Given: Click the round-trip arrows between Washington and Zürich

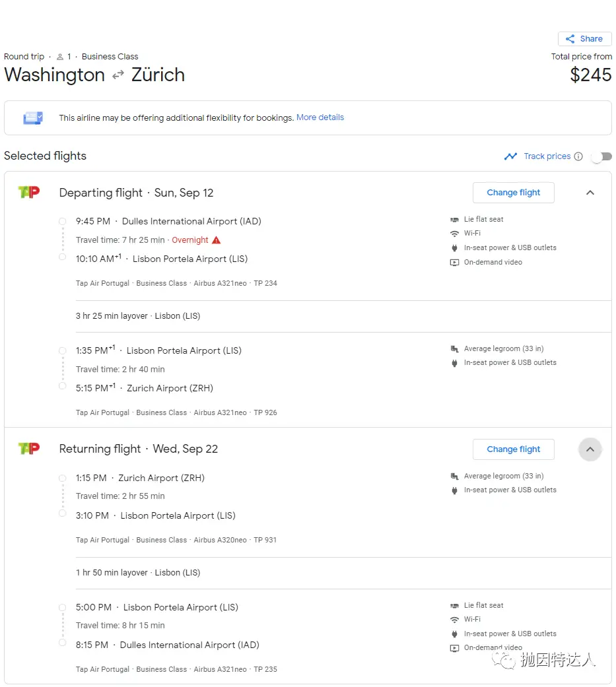Looking at the screenshot, I should [118, 75].
